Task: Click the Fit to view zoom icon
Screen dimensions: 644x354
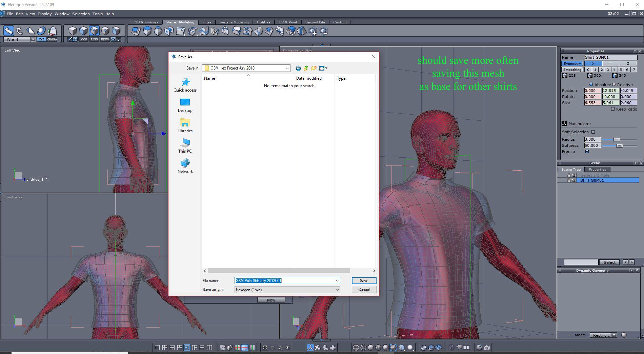Action: pos(265,348)
